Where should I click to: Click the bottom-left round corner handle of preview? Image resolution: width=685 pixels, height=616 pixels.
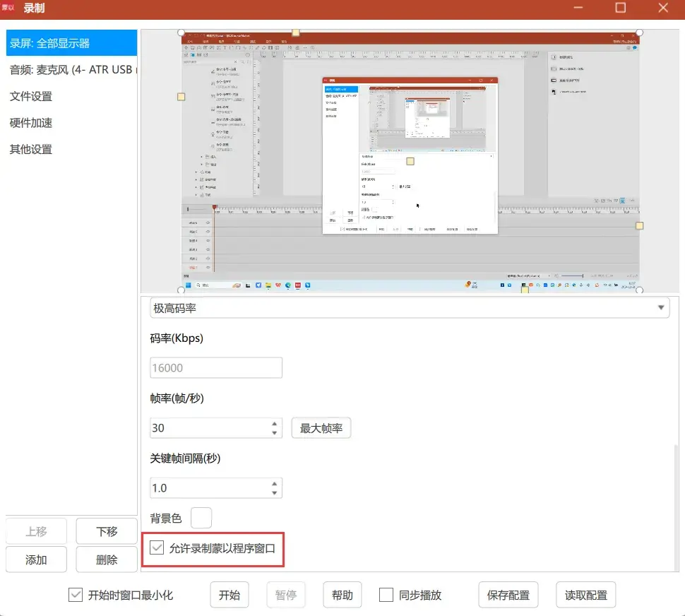coord(181,290)
